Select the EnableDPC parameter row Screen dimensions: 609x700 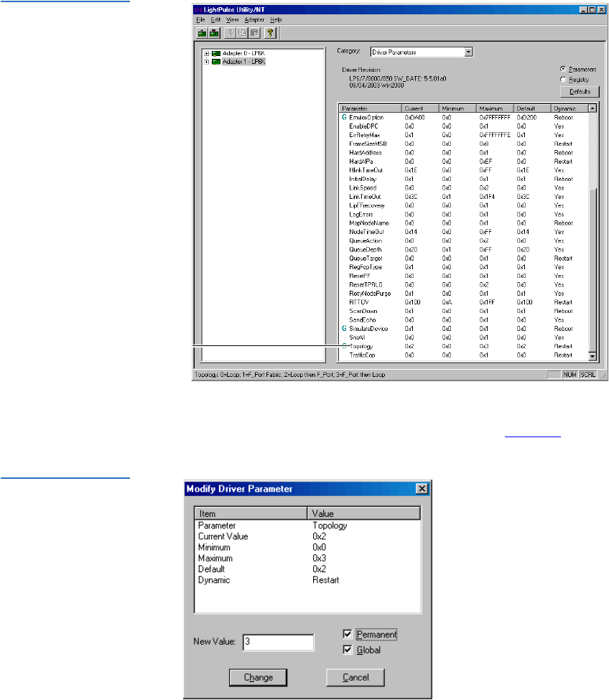[463, 126]
